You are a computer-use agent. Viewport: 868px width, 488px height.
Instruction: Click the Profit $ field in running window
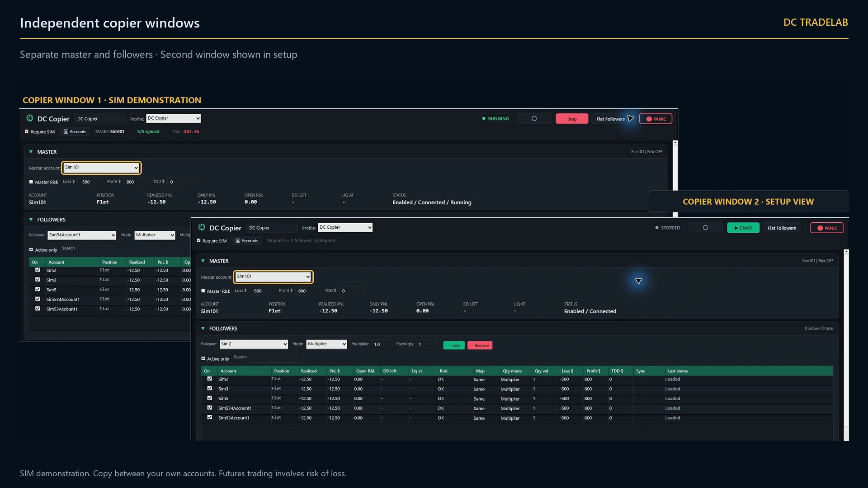point(136,182)
